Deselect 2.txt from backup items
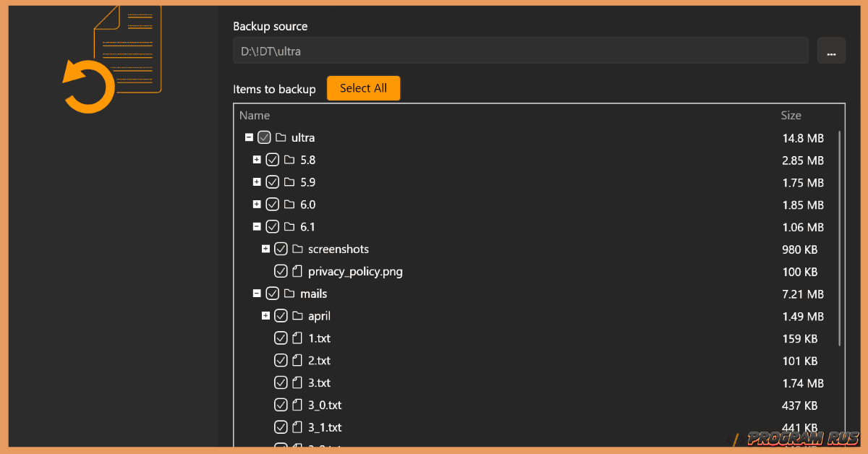Image resolution: width=868 pixels, height=454 pixels. [x=281, y=360]
